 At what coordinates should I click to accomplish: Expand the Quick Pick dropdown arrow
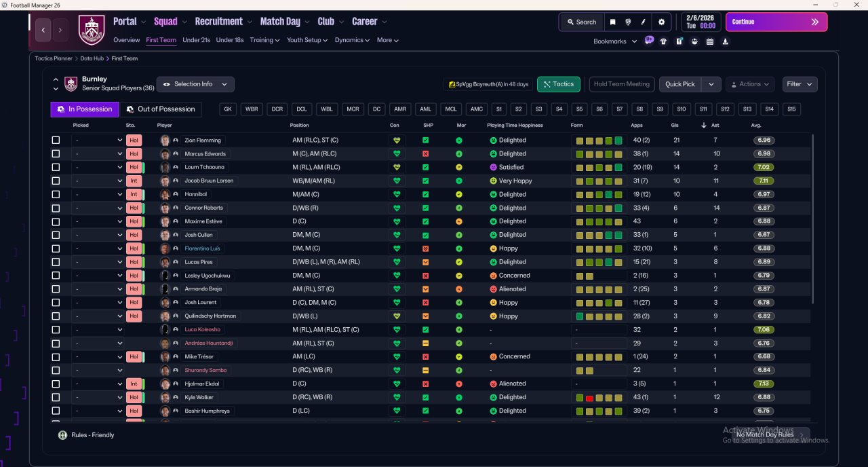pyautogui.click(x=711, y=84)
